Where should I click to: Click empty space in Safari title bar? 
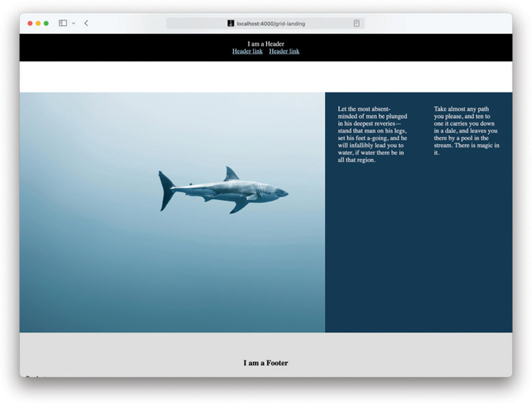tap(441, 24)
